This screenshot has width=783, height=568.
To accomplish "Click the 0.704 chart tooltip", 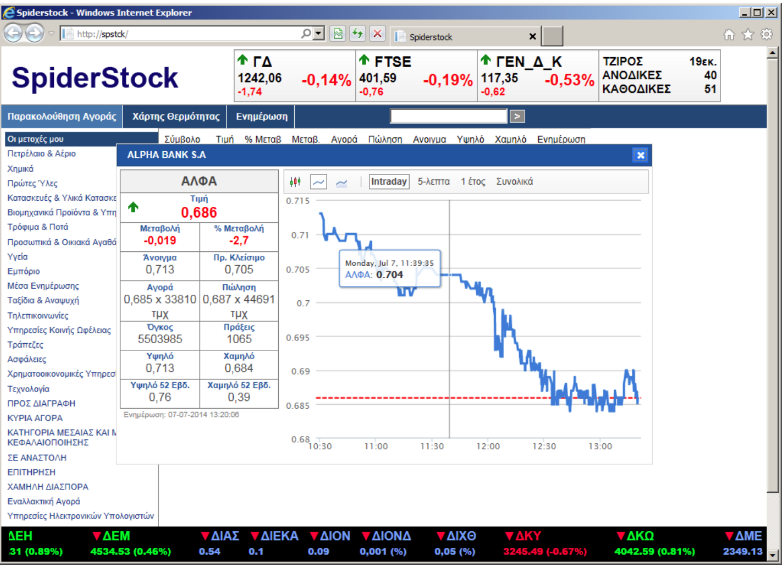I will pyautogui.click(x=390, y=269).
